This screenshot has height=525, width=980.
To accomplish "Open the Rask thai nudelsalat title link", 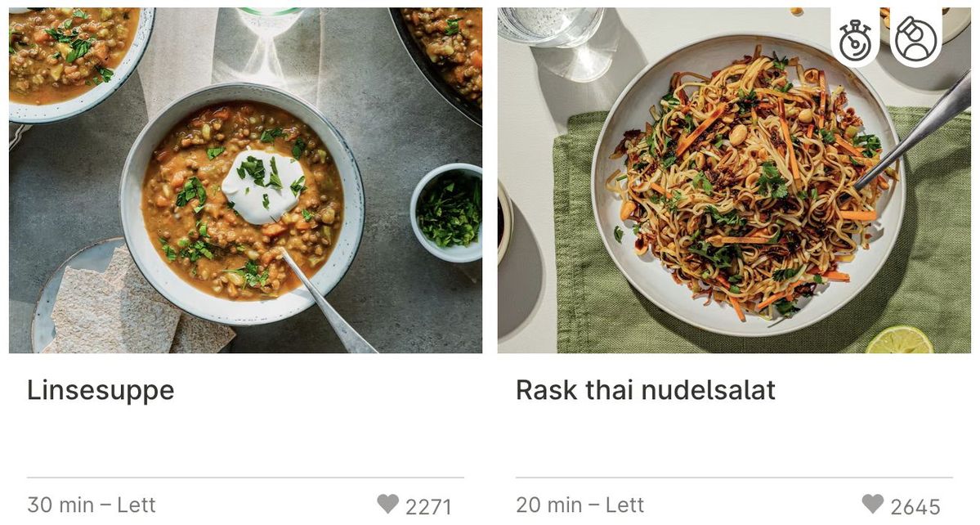I will (x=645, y=390).
